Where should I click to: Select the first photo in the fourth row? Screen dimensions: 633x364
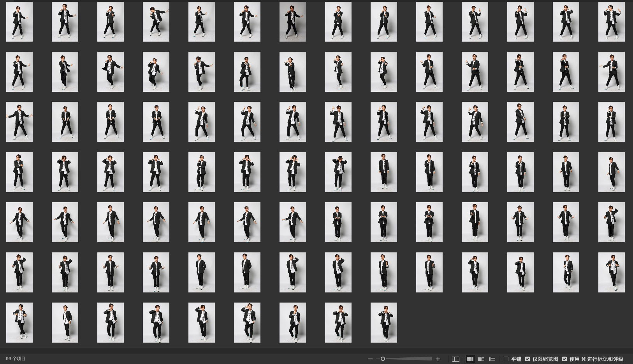click(x=19, y=172)
